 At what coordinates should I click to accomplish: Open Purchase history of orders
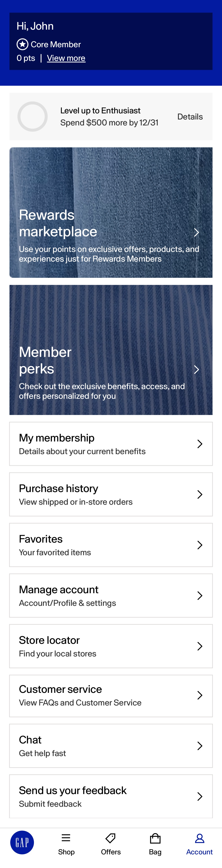click(111, 494)
